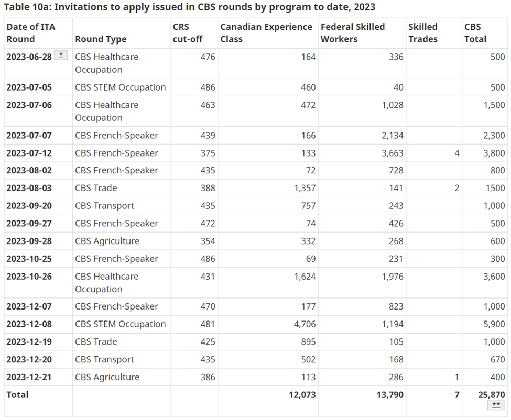This screenshot has height=420, width=511.
Task: Click Federal Skilled Workers value 3,663
Action: pos(393,153)
